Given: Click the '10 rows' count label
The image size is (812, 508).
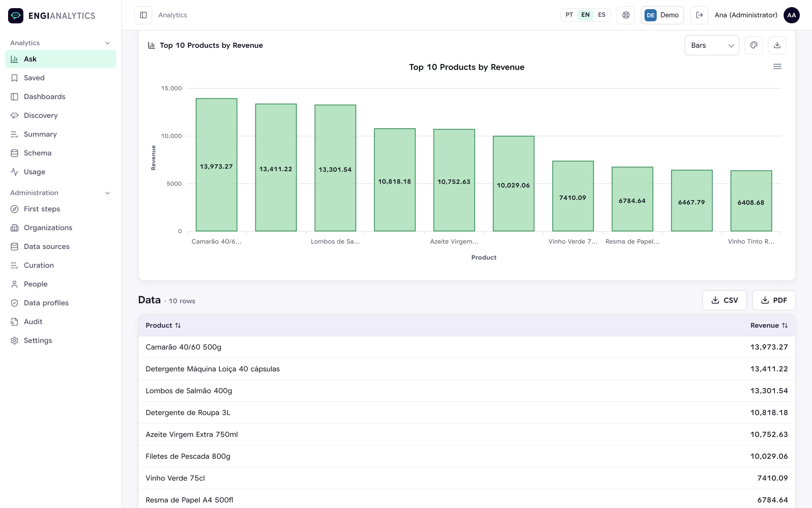Looking at the screenshot, I should (x=182, y=301).
